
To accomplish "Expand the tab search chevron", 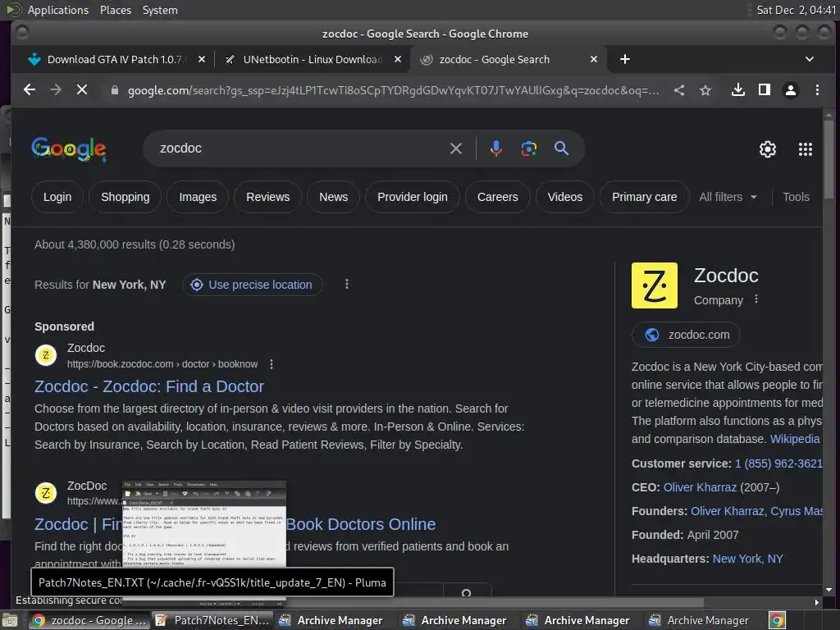I will click(810, 59).
